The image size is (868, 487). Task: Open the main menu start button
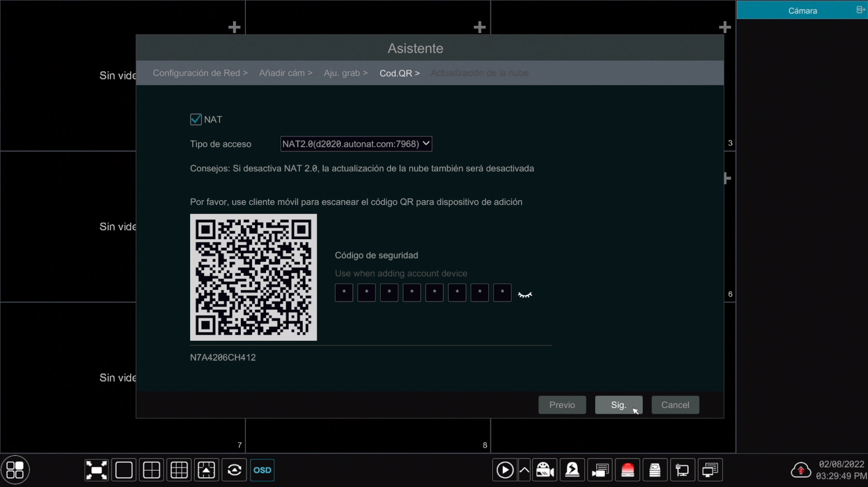click(15, 470)
